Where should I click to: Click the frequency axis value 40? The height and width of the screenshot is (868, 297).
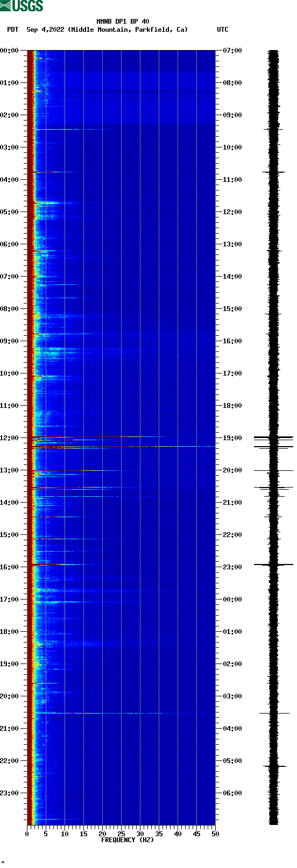[x=178, y=834]
